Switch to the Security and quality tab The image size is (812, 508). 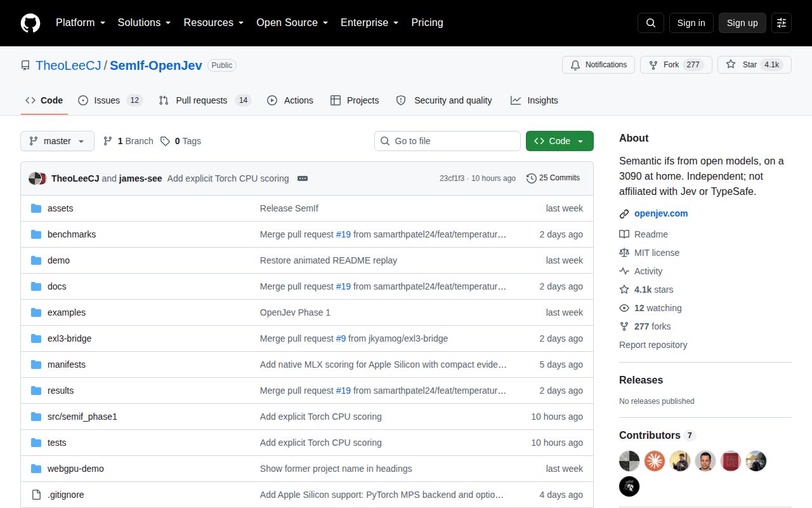[x=444, y=100]
